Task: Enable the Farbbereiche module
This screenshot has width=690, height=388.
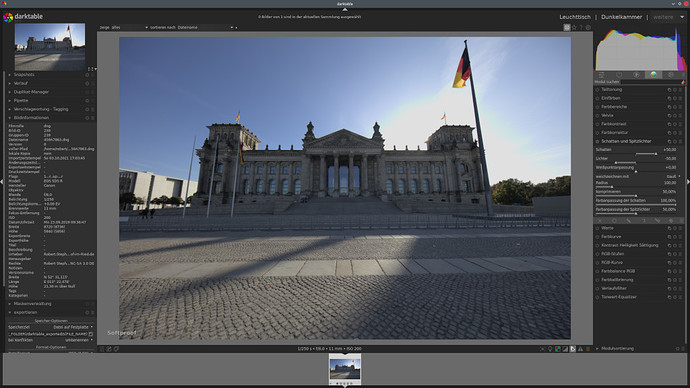Action: tap(598, 107)
